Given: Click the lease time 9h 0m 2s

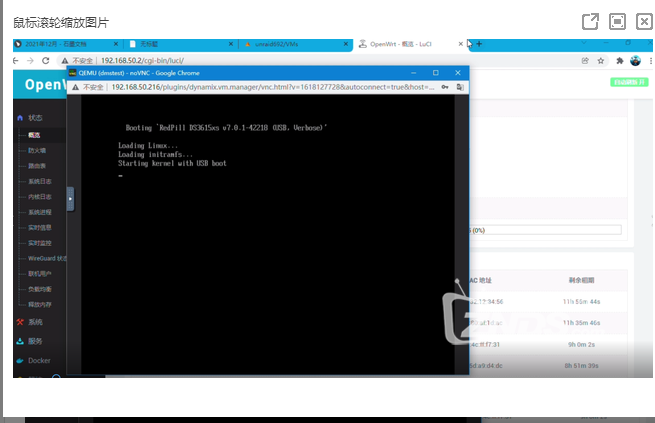Looking at the screenshot, I should click(581, 345).
